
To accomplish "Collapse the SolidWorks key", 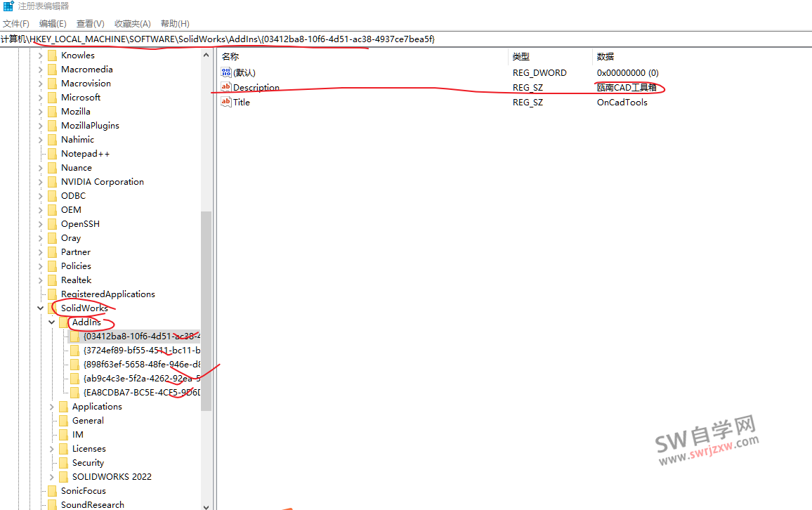I will pos(41,308).
